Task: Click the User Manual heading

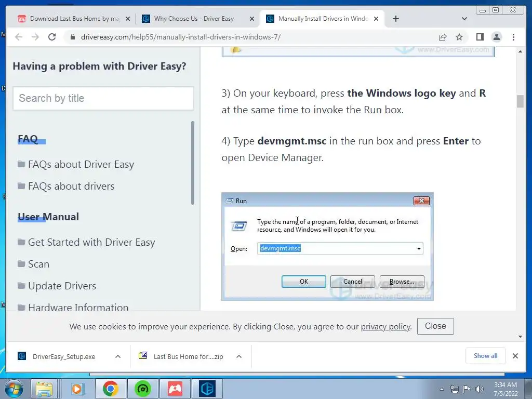Action: (x=48, y=217)
